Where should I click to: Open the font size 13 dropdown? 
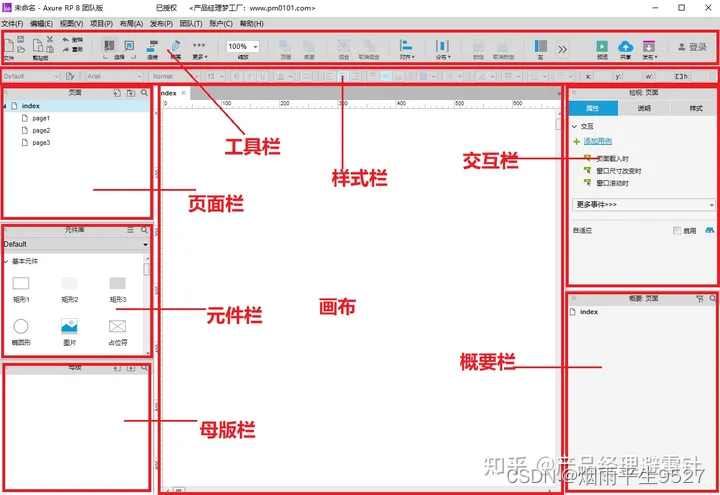point(215,76)
